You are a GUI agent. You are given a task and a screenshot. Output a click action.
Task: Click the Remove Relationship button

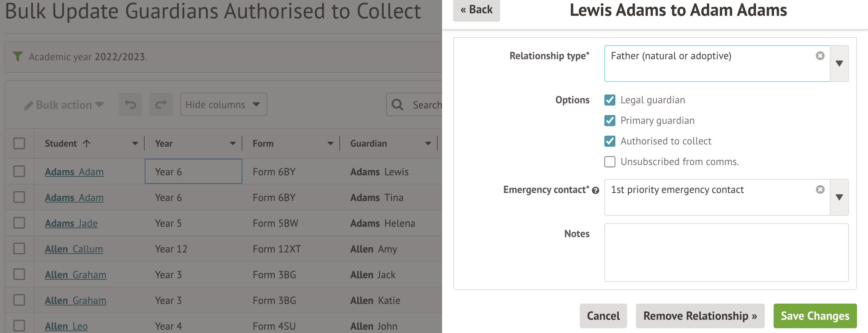[x=700, y=316]
